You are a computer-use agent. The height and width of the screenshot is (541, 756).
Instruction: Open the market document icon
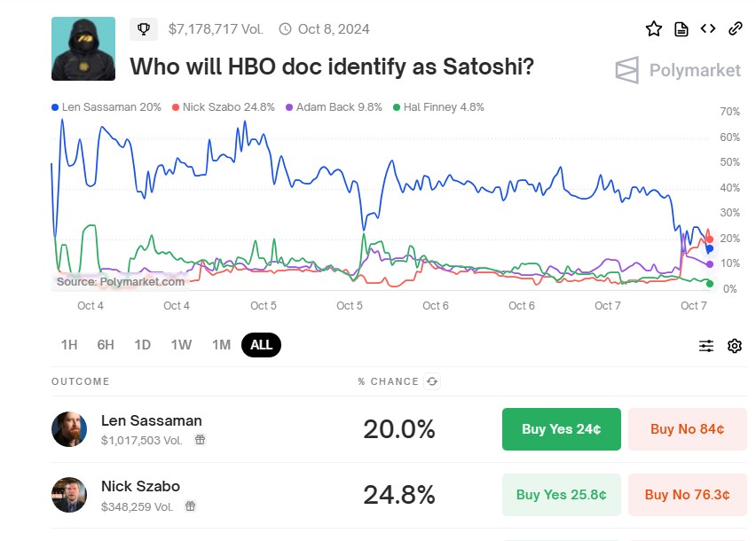click(x=681, y=28)
